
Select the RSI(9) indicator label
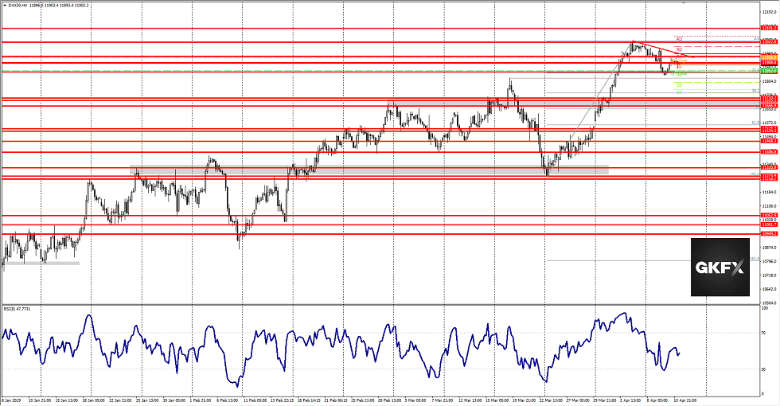(17, 309)
